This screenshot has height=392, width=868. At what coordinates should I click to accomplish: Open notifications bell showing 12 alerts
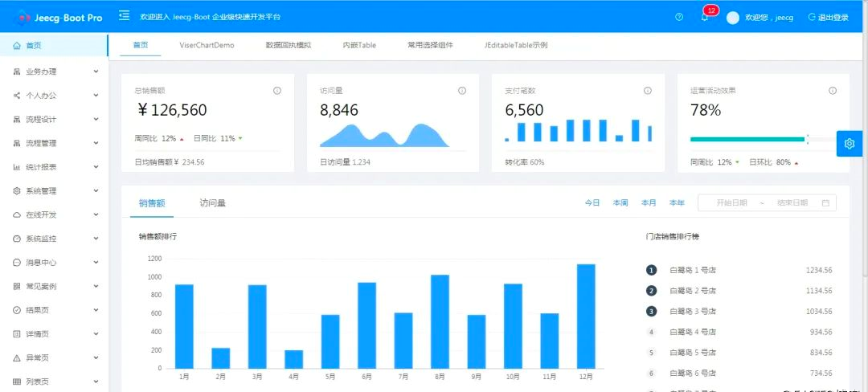click(705, 17)
